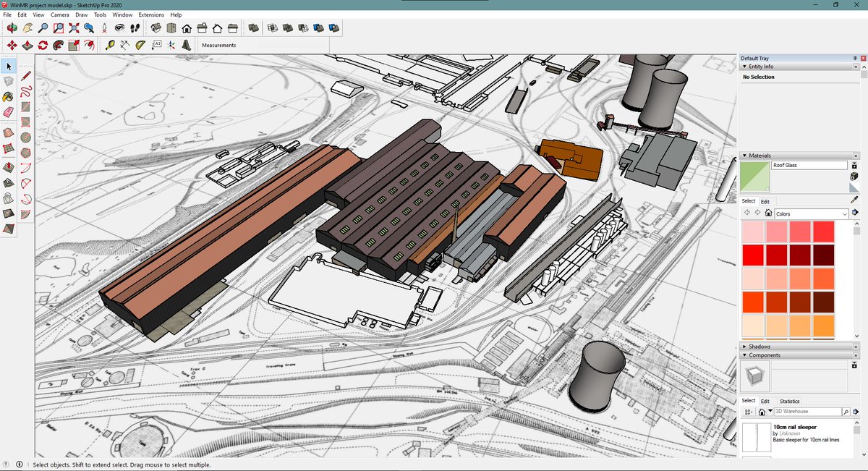Viewport: 868px width, 471px height.
Task: Pick the lightest pink color swatch
Action: [753, 232]
